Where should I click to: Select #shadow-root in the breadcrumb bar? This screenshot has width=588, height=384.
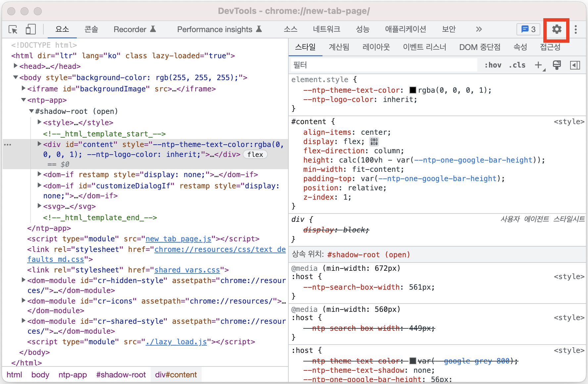(121, 375)
